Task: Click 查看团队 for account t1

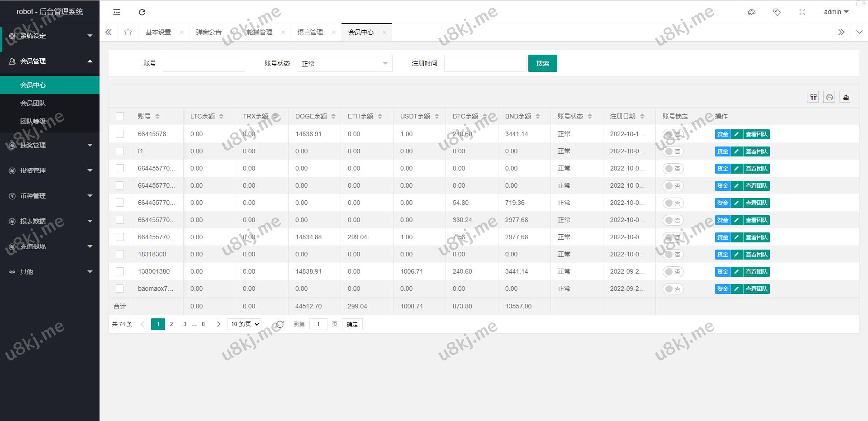Action: [756, 151]
